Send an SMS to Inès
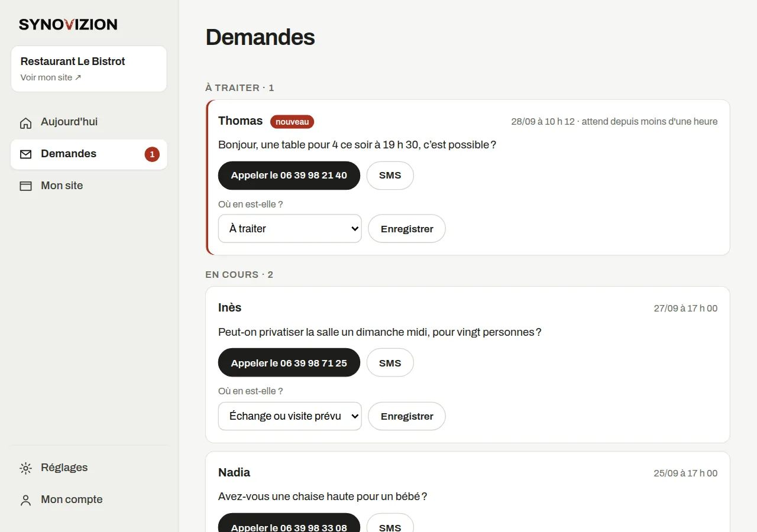This screenshot has width=757, height=532. 390,363
